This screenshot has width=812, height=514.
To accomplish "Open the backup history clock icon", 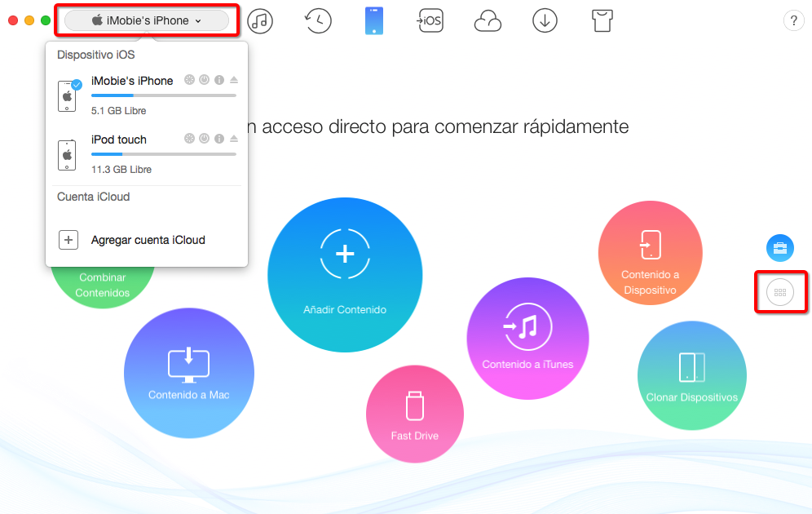I will (317, 21).
